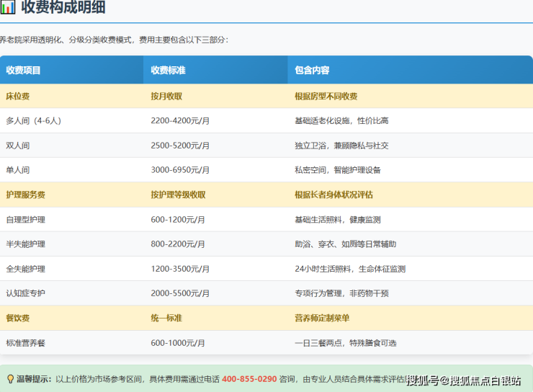Screen dimensions: 533x392
Task: Click the 认知症专护 row label
Action: click(26, 293)
